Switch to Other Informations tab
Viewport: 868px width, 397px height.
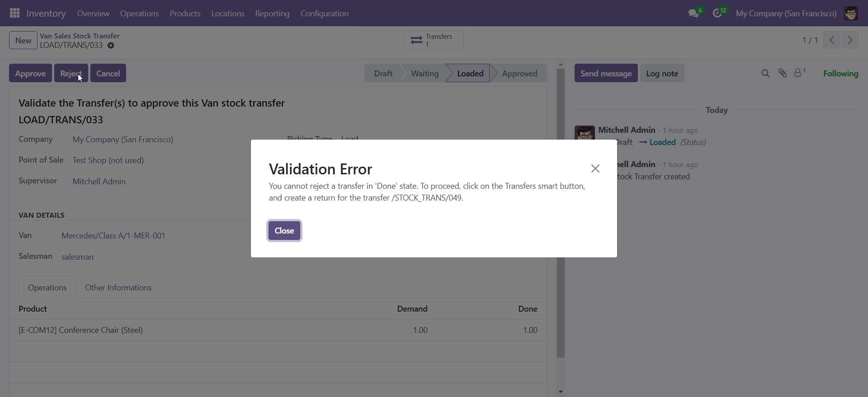(118, 288)
